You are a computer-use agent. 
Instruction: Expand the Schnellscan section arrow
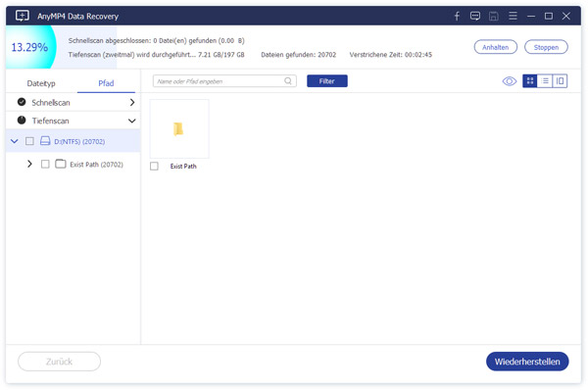(132, 102)
